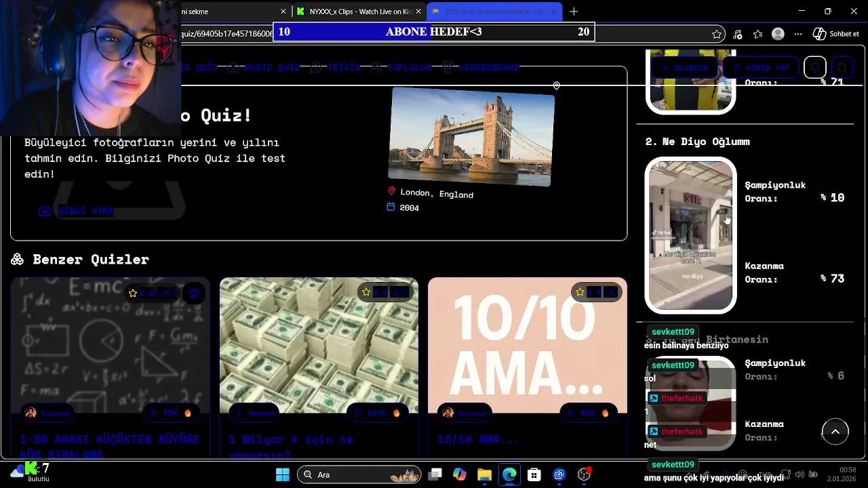Click the star rating on the math quiz card

pos(153,293)
